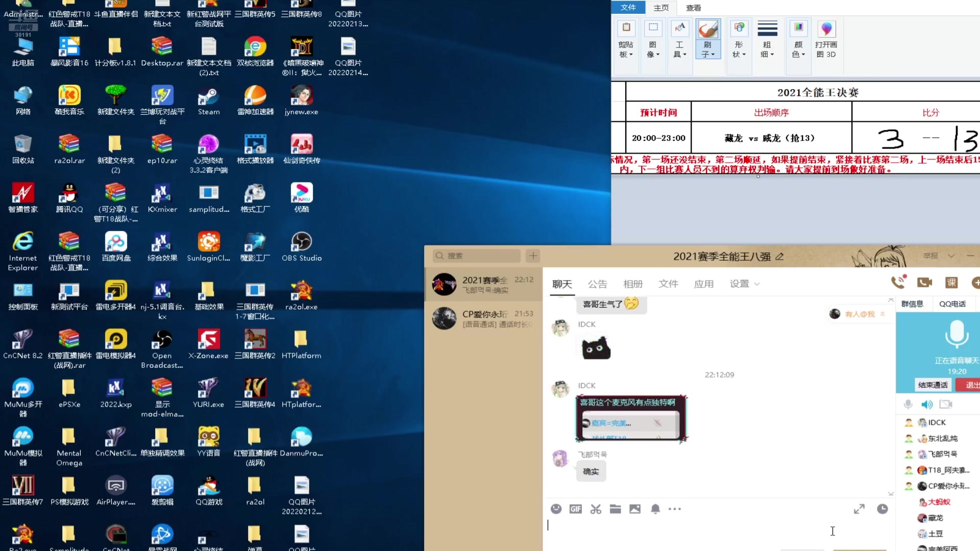The width and height of the screenshot is (980, 551).
Task: Click 有人@我 mention notification
Action: pos(860,314)
